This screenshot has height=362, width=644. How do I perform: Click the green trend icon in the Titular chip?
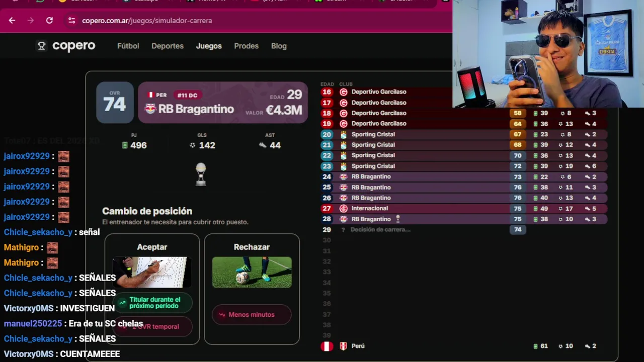[122, 303]
